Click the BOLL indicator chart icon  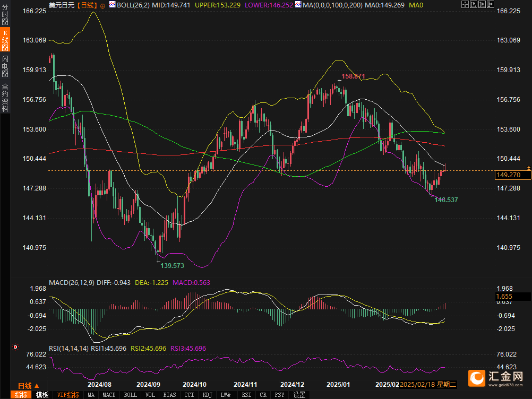[x=113, y=4]
